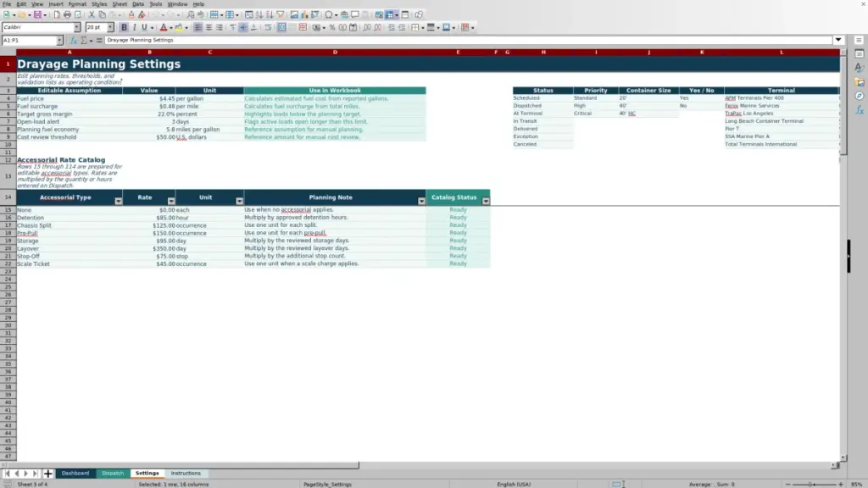Toggle Bold formatting
The image size is (868, 488).
point(124,28)
